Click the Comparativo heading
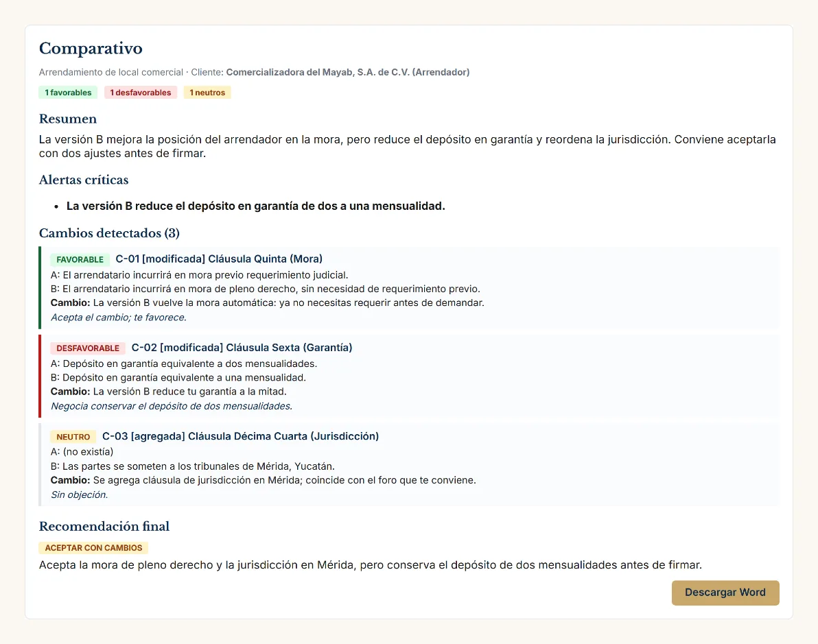 (91, 48)
